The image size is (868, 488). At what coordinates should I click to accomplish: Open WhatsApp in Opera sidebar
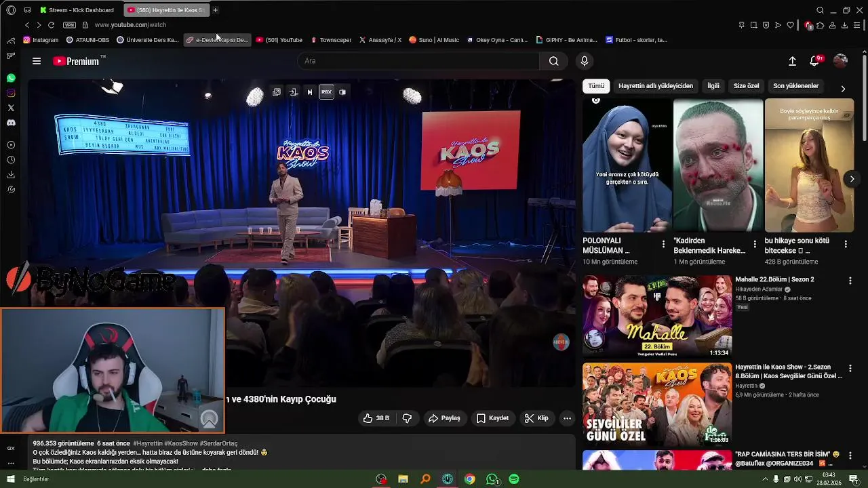point(11,78)
